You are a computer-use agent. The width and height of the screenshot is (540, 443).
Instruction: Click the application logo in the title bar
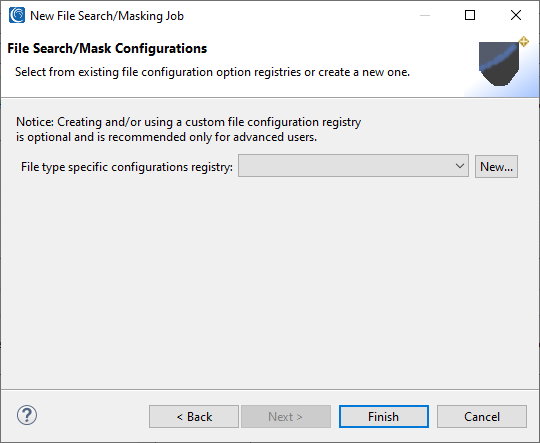pos(17,16)
